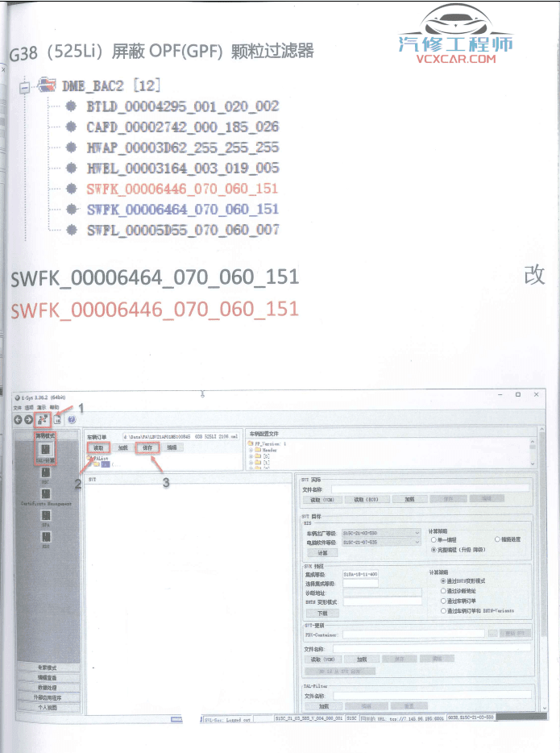Click 加载 in SVT-更新 section
This screenshot has height=753, width=560.
coord(362,659)
